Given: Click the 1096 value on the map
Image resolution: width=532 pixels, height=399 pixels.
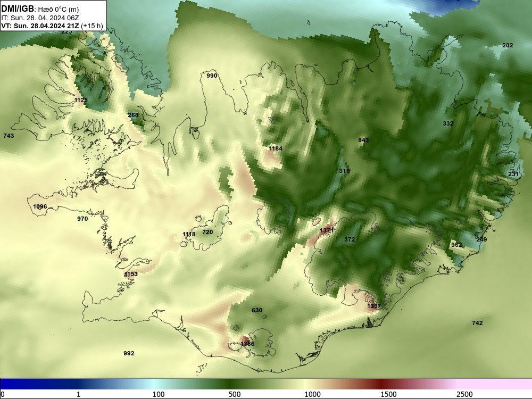Looking at the screenshot, I should tap(40, 206).
